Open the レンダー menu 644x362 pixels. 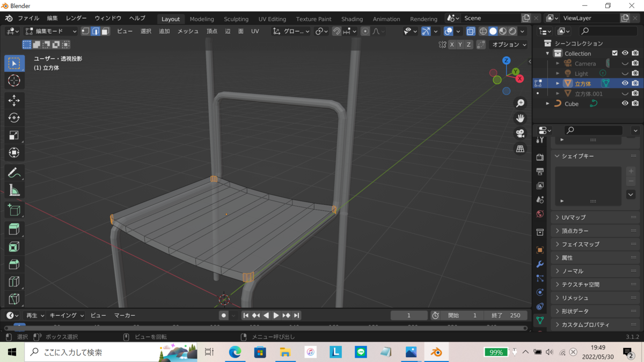pyautogui.click(x=76, y=18)
